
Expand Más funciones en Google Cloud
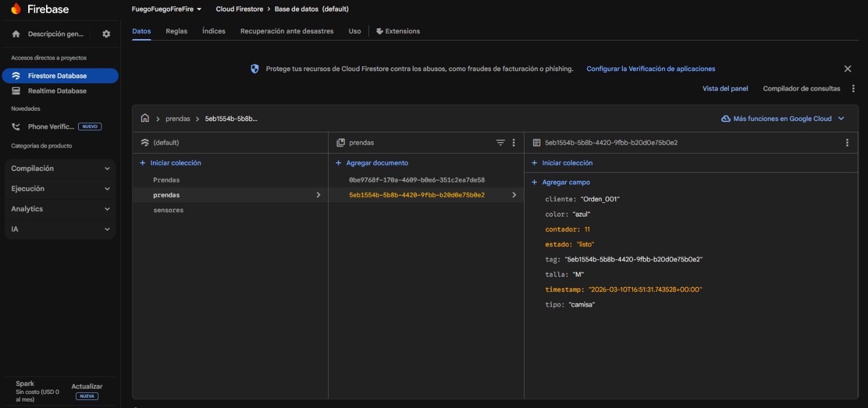782,119
